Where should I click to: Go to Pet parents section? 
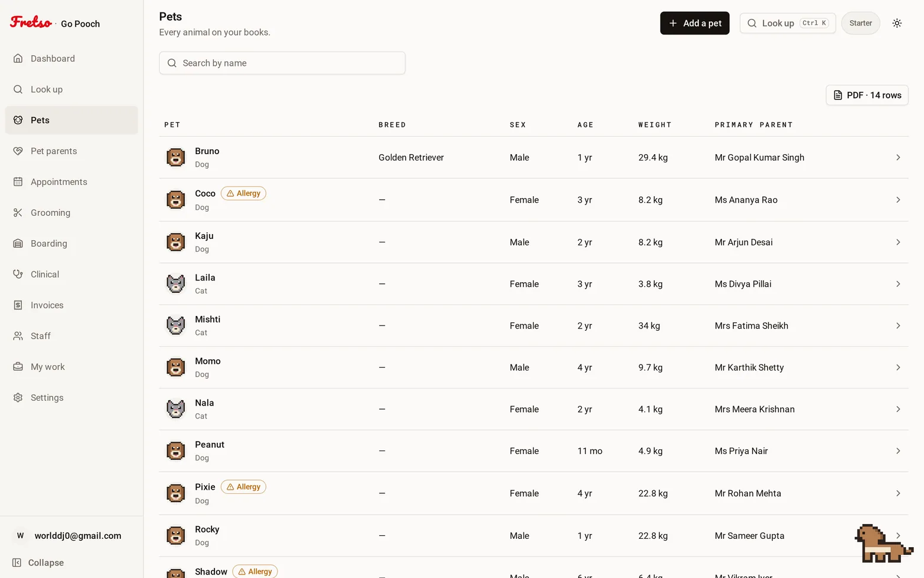[71, 151]
